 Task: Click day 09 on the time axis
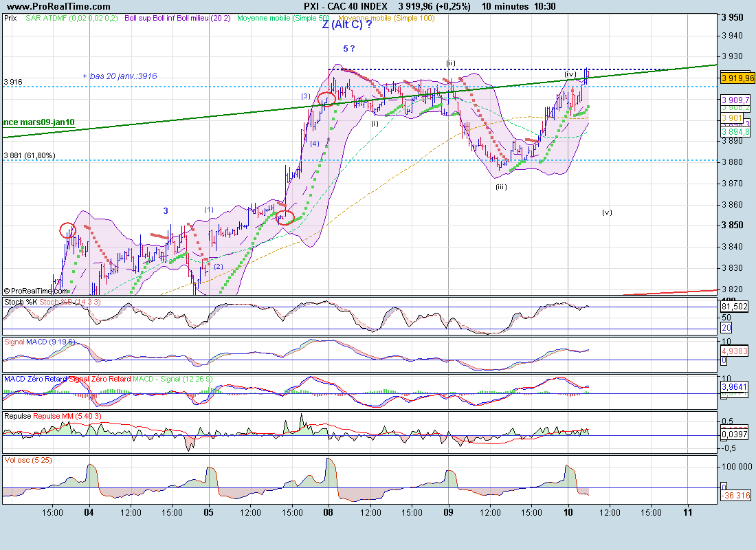(448, 512)
